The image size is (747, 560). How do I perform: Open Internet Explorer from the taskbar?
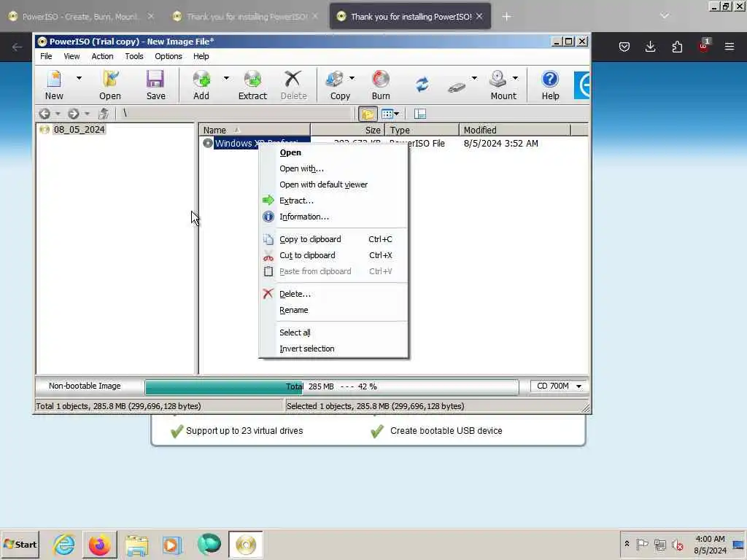click(x=64, y=545)
